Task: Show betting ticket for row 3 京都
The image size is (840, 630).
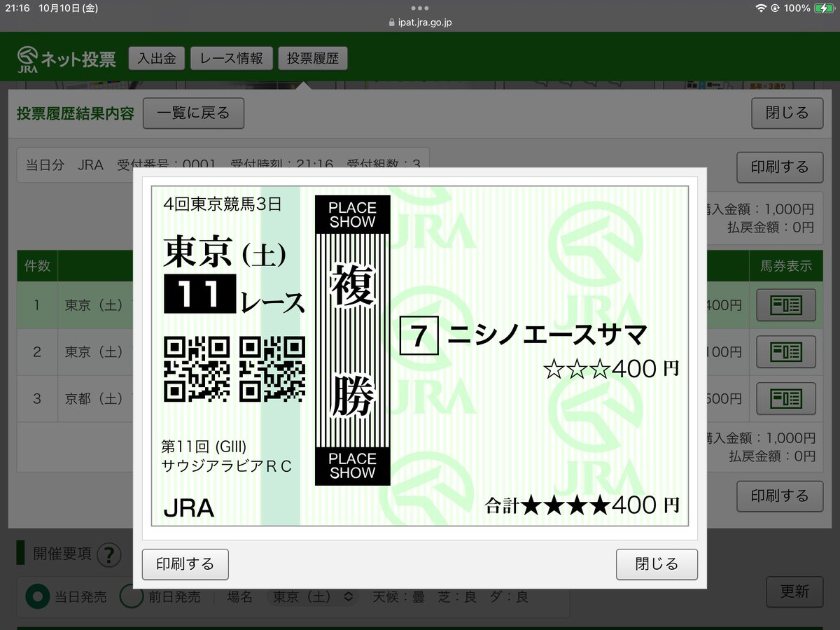Action: (785, 398)
